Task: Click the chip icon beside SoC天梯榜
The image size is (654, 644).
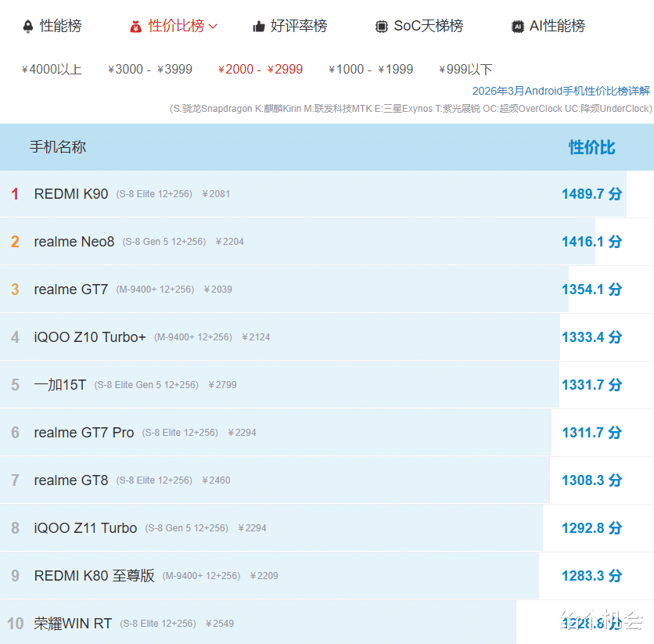Action: click(x=381, y=27)
